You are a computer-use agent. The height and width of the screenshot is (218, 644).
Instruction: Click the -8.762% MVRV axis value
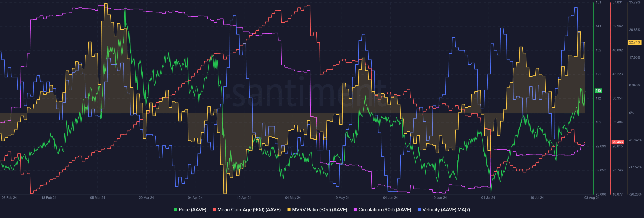click(x=635, y=140)
